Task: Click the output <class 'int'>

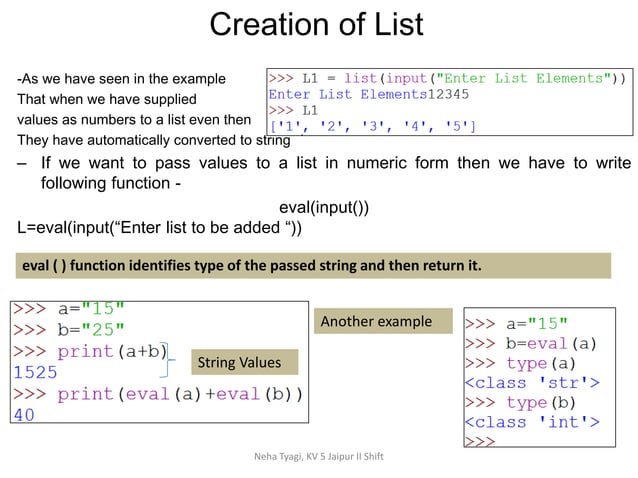Action: point(532,422)
